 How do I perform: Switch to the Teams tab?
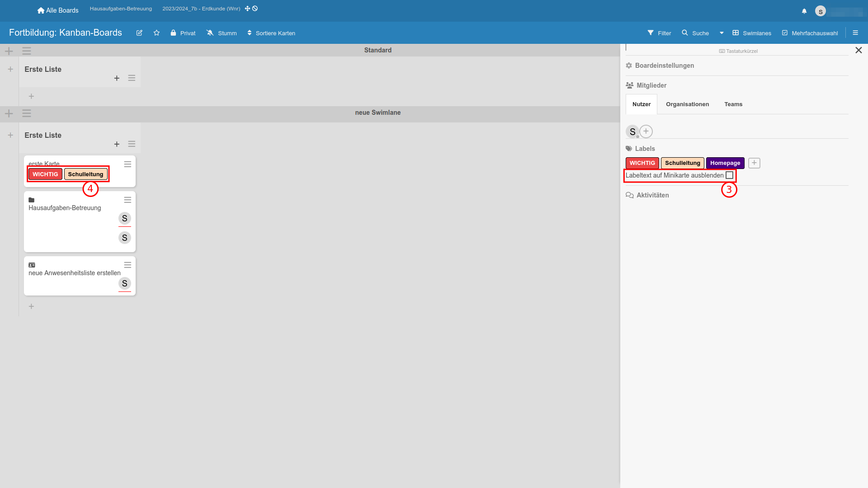[x=733, y=104]
